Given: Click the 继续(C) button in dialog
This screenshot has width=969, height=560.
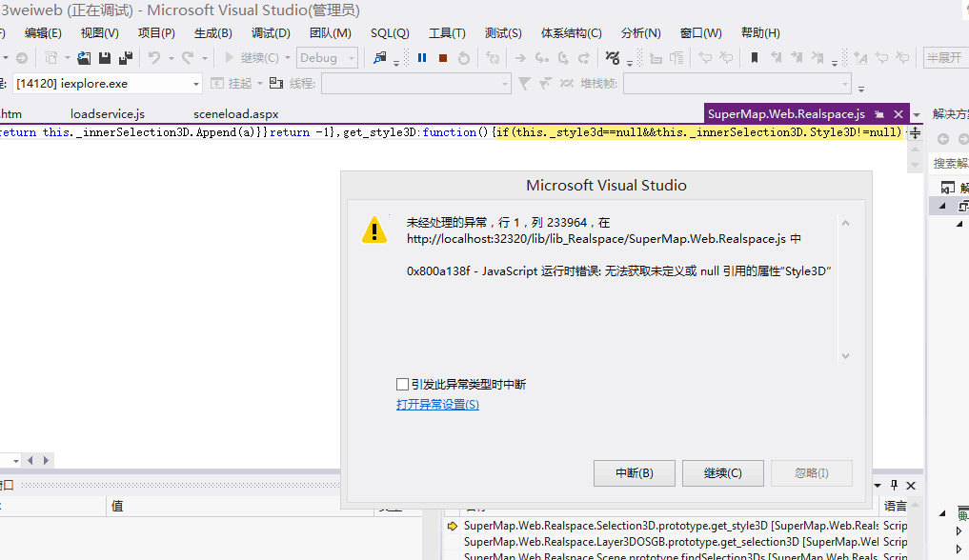Looking at the screenshot, I should coord(722,473).
